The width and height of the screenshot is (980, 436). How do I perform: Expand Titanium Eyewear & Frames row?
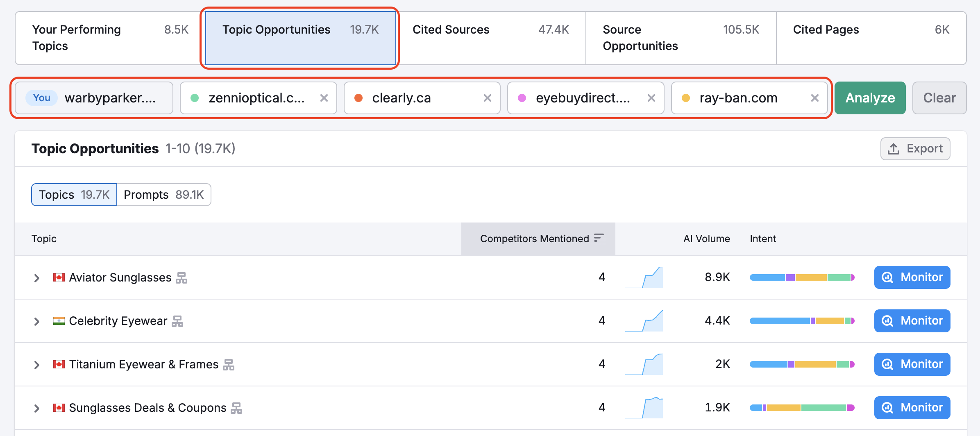(x=37, y=365)
